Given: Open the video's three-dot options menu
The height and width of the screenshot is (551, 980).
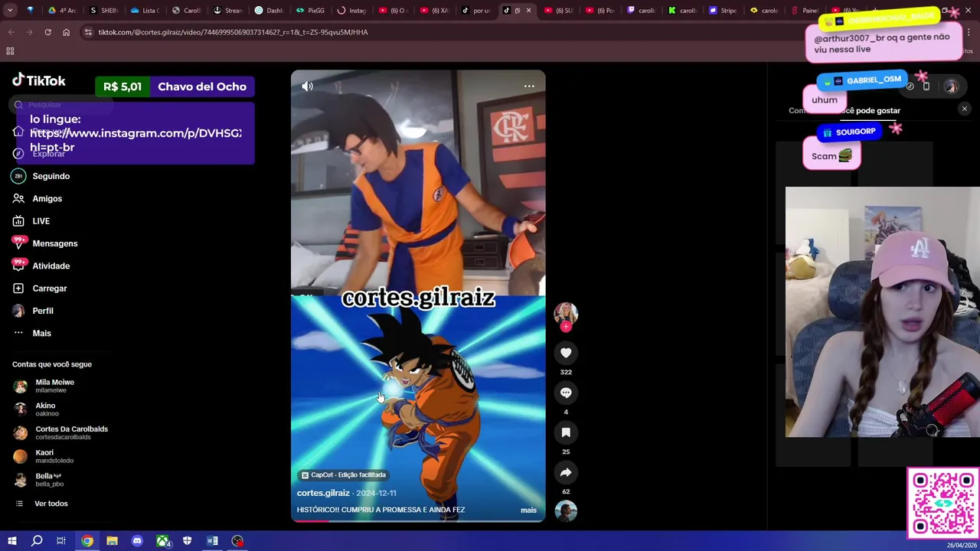Looking at the screenshot, I should [x=529, y=86].
